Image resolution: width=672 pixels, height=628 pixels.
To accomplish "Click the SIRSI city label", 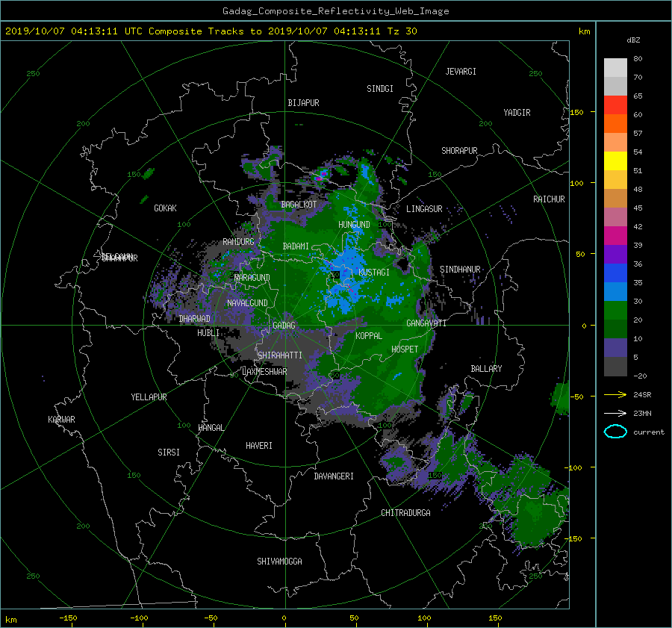I will pos(169,453).
